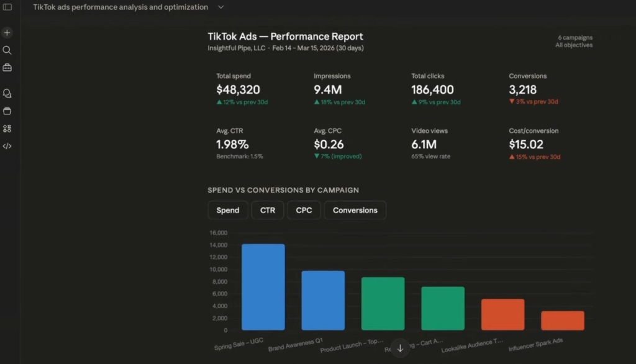Click the 65% view rate note
Image resolution: width=636 pixels, height=364 pixels.
[431, 157]
